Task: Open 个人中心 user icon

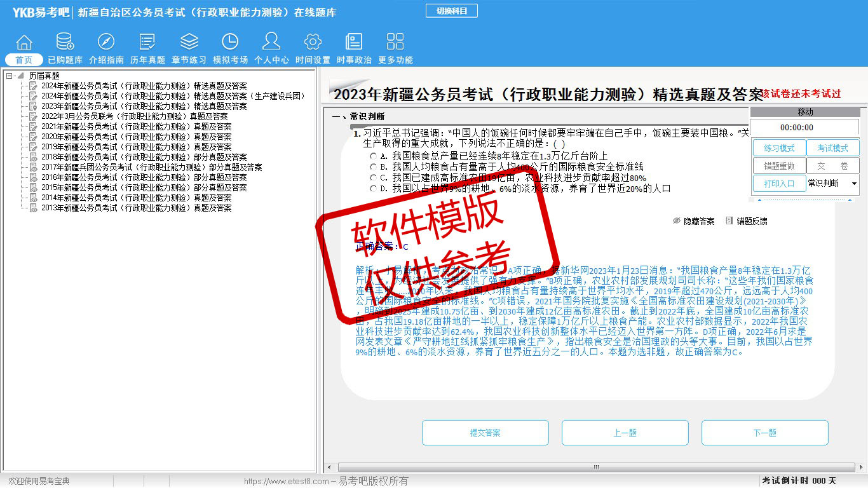Action: point(271,43)
